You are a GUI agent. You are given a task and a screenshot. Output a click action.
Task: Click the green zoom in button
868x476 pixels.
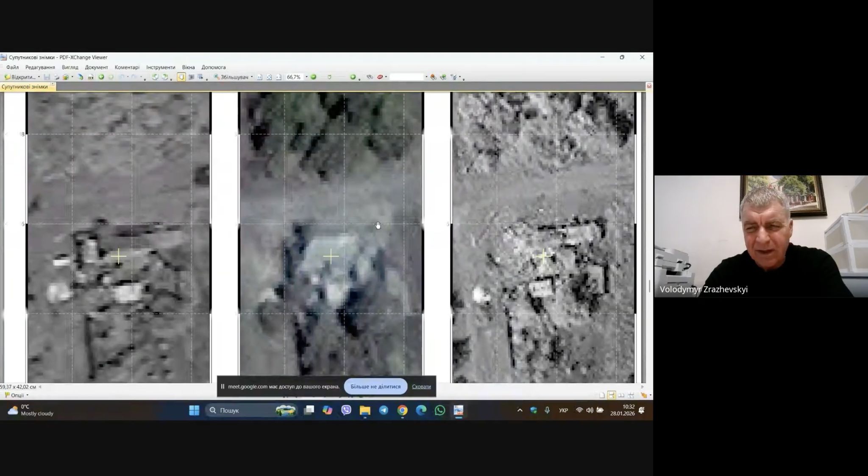pyautogui.click(x=353, y=77)
